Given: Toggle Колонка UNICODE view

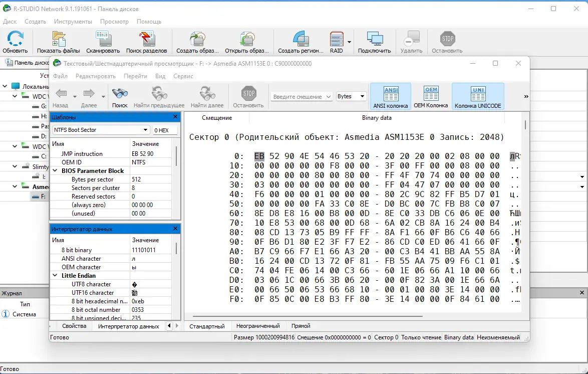Looking at the screenshot, I should (478, 97).
